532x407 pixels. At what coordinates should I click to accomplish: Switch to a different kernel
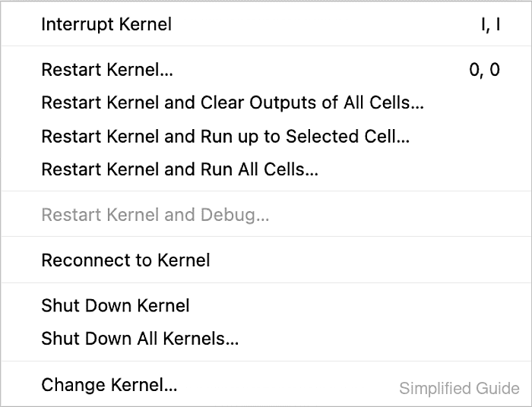(x=266, y=385)
